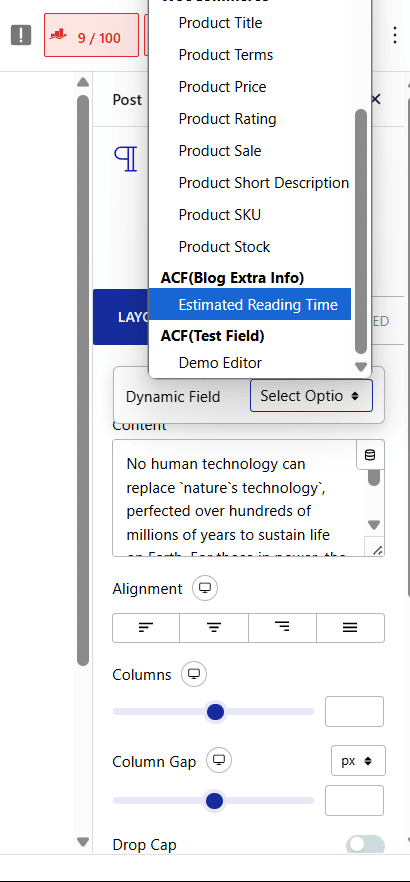The width and height of the screenshot is (410, 882).
Task: Toggle the Drop Cap switch
Action: (366, 845)
